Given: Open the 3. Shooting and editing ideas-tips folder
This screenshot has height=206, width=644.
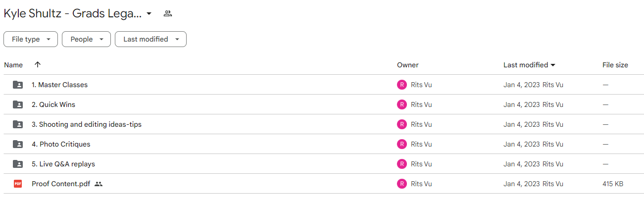Looking at the screenshot, I should tap(87, 124).
